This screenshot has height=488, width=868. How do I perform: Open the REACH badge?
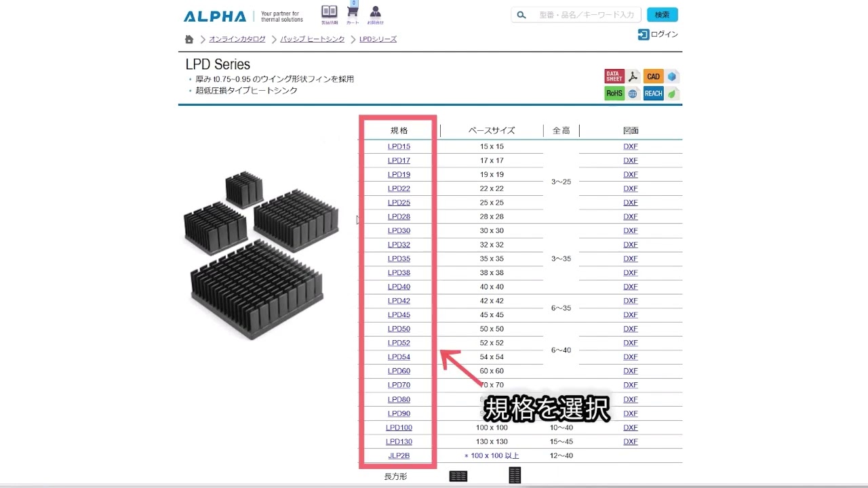(x=653, y=94)
